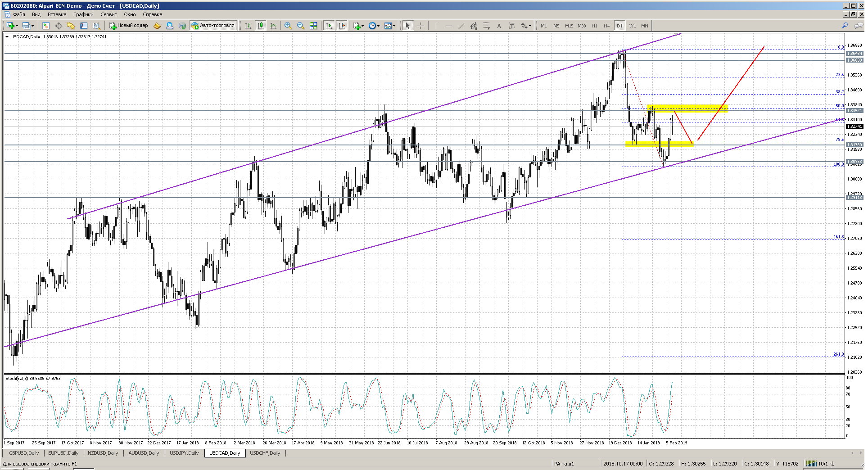The width and height of the screenshot is (868, 470).
Task: Open the indicators list icon
Action: pyautogui.click(x=357, y=26)
